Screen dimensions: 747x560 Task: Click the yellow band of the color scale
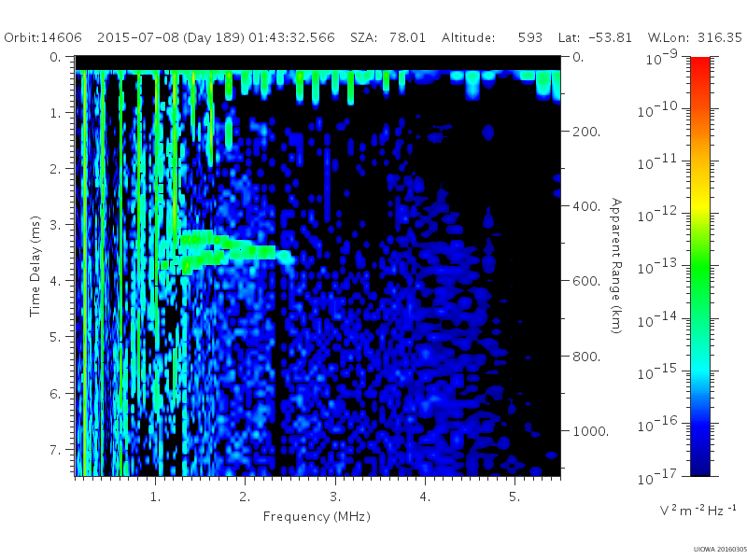tap(699, 207)
